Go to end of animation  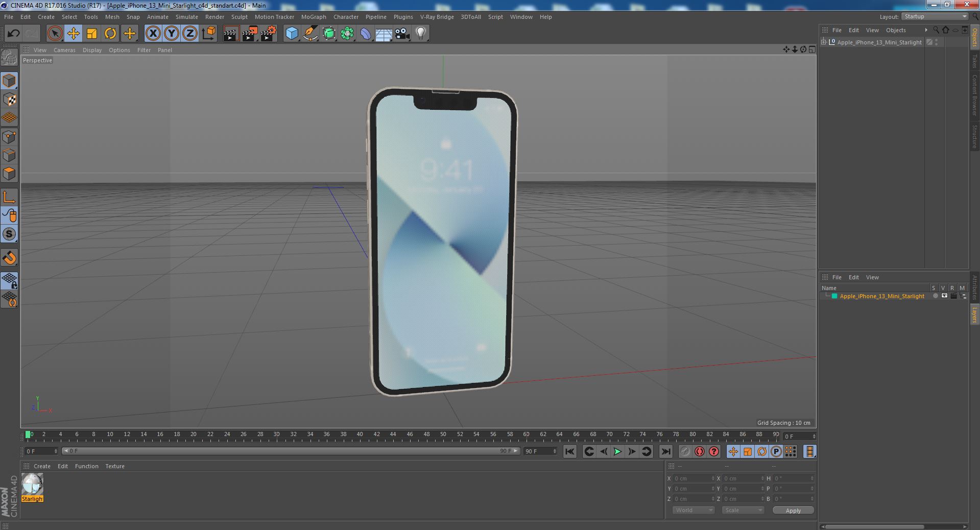tap(665, 451)
